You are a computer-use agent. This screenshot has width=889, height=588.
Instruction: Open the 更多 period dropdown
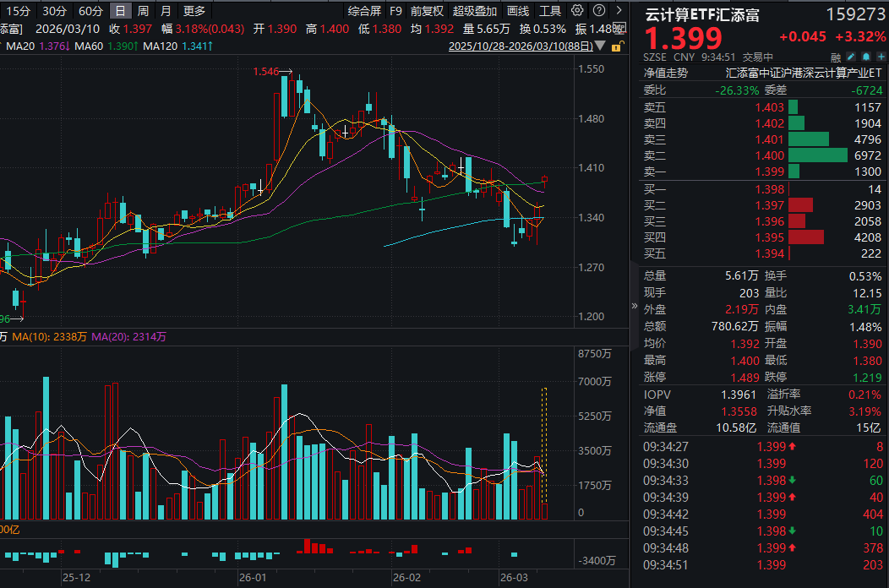pos(194,10)
